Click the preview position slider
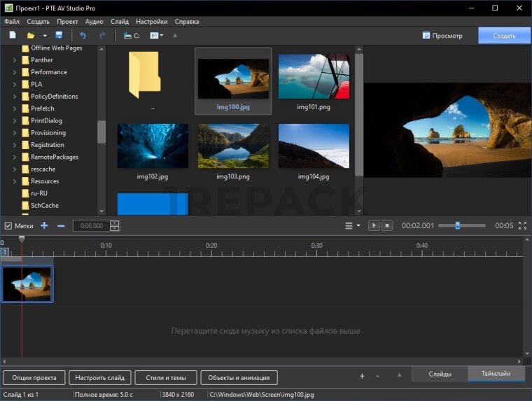The width and height of the screenshot is (532, 401). point(457,225)
